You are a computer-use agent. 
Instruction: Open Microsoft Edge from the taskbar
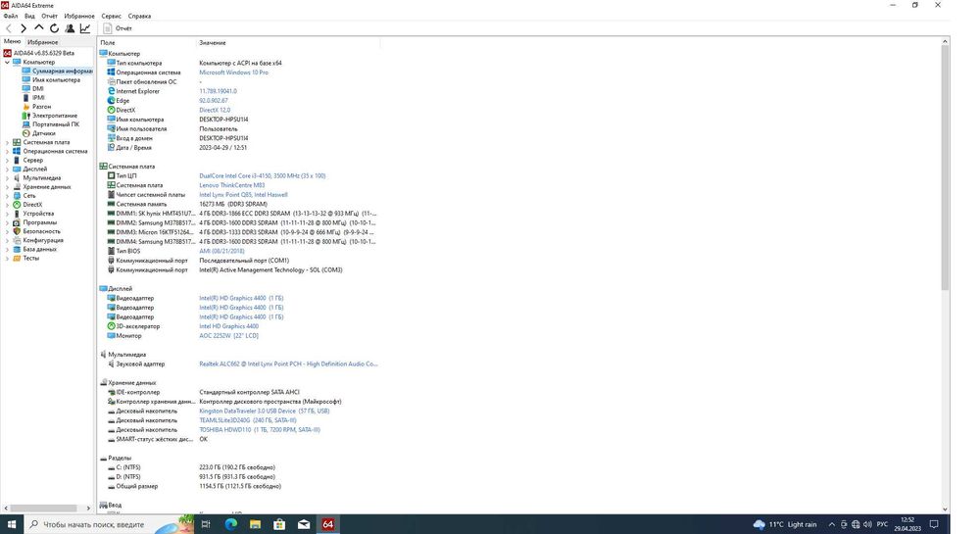(x=230, y=524)
